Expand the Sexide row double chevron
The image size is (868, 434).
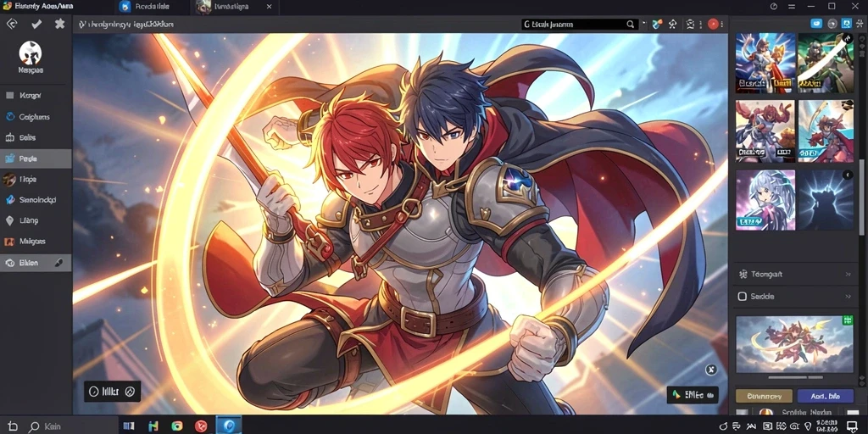tap(848, 297)
